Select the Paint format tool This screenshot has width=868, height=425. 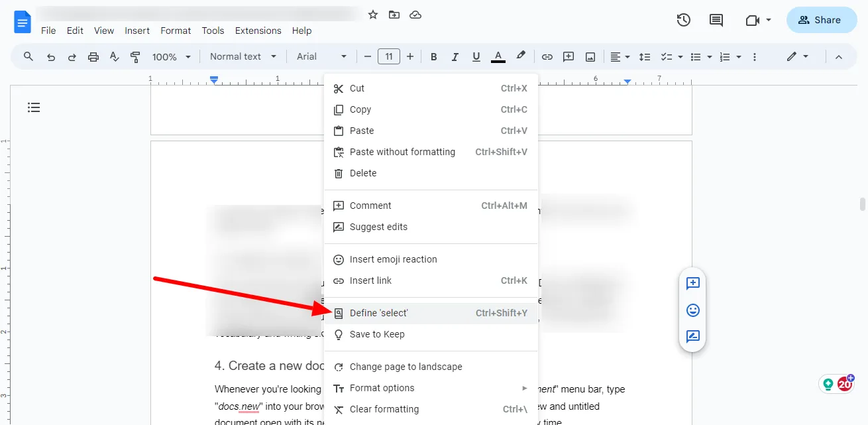pyautogui.click(x=135, y=56)
